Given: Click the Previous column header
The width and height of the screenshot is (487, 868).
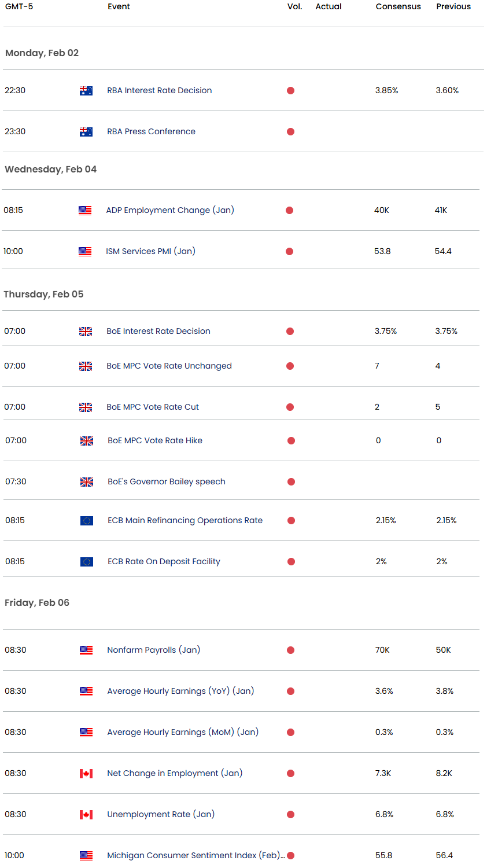Looking at the screenshot, I should coord(453,6).
